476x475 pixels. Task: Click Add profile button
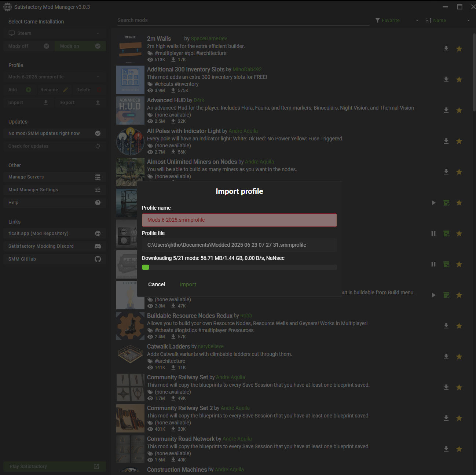tap(19, 90)
